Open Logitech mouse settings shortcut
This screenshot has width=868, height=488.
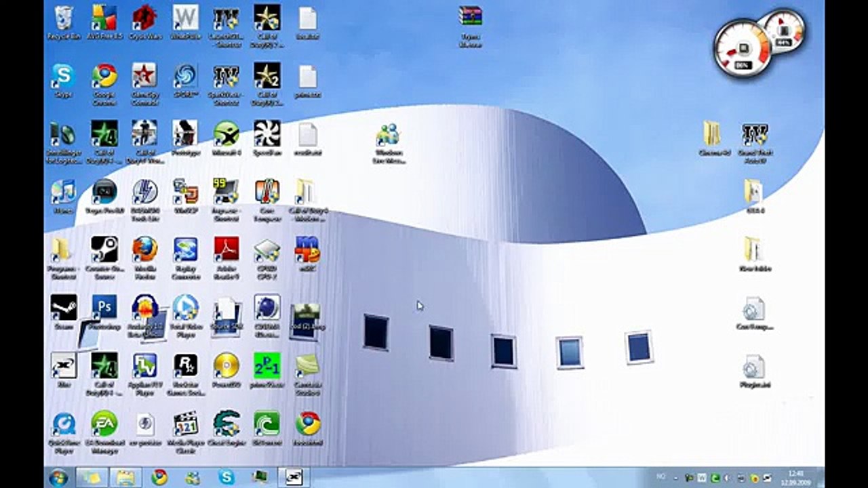[63, 142]
